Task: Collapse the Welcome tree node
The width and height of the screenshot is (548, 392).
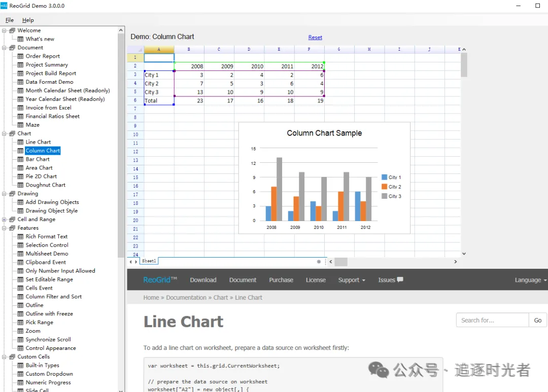Action: coord(4,30)
